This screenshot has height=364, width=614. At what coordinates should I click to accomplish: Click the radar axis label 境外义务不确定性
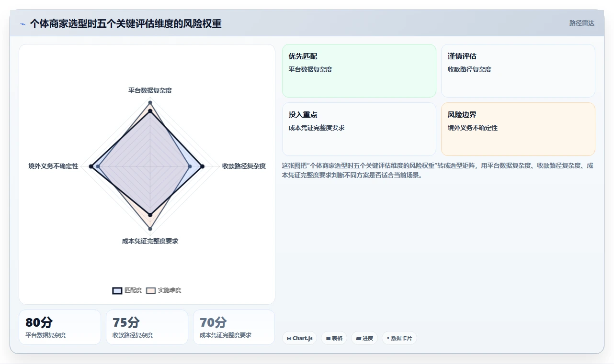click(x=53, y=166)
